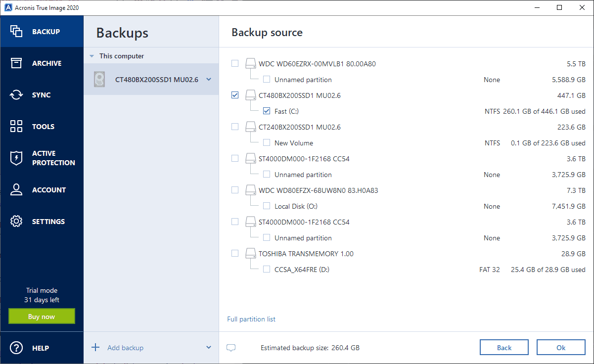Click the Fast (C:) partition label
Viewport: 594px width, 364px height.
pos(286,111)
